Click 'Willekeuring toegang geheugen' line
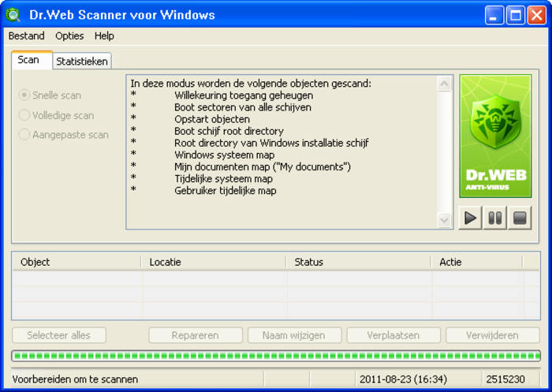 click(x=244, y=95)
